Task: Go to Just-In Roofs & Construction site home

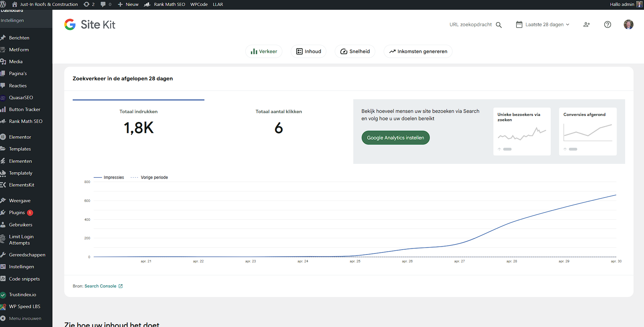Action: [45, 4]
